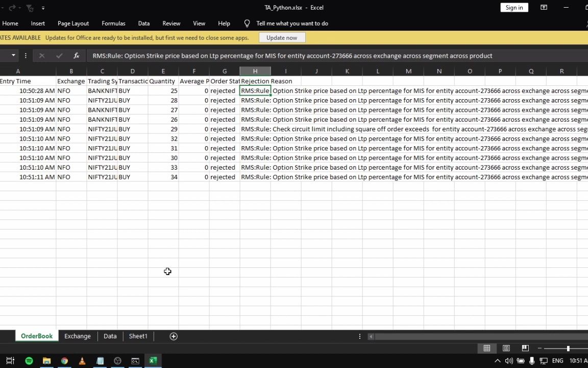
Task: Click the Cancel X in formula bar
Action: [42, 55]
